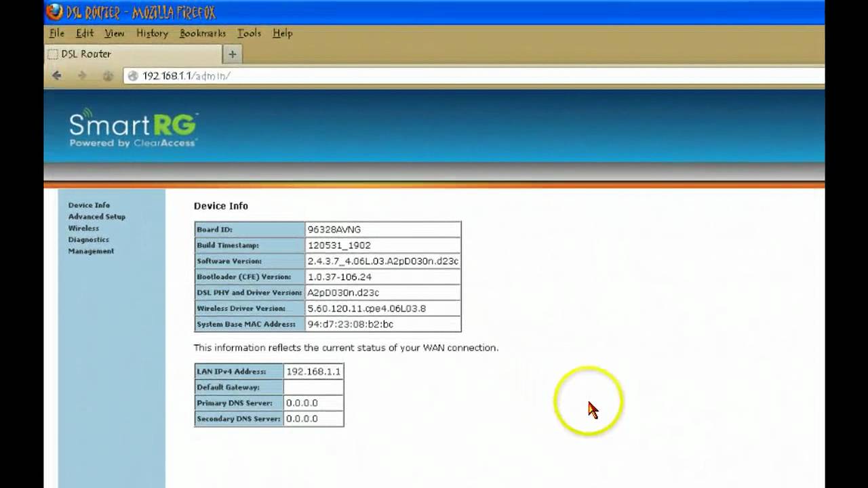This screenshot has width=868, height=488.
Task: Go back with the back arrow
Action: (x=57, y=76)
